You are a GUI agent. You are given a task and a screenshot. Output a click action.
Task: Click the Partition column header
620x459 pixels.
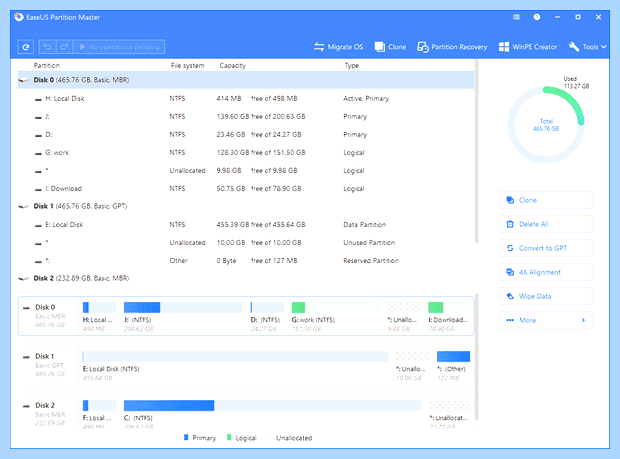47,66
